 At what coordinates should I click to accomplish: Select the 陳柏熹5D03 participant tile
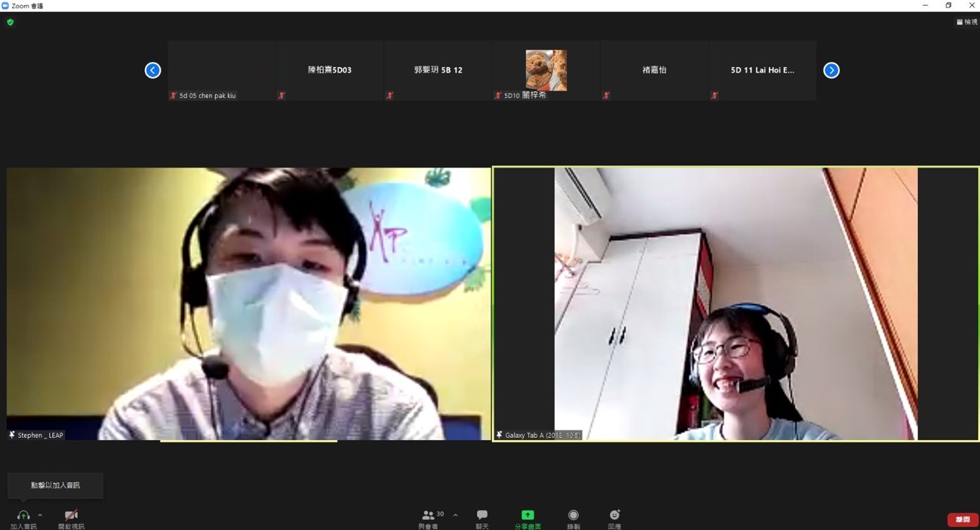point(329,71)
